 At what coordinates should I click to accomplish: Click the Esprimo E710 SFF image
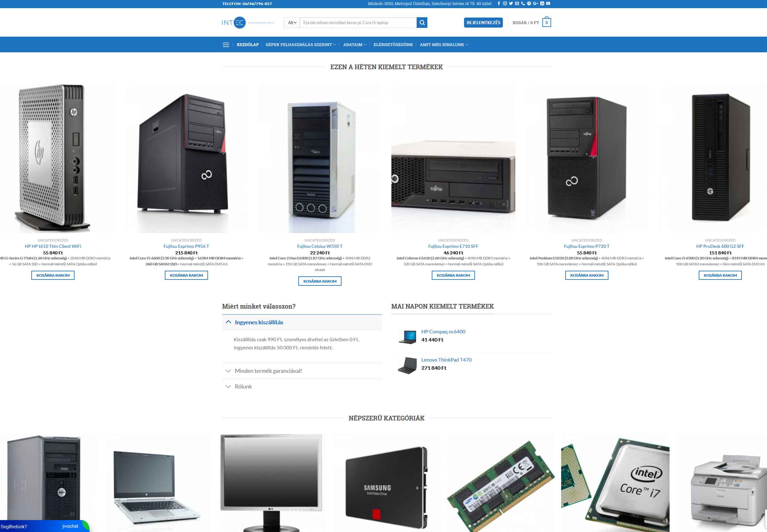tap(453, 158)
